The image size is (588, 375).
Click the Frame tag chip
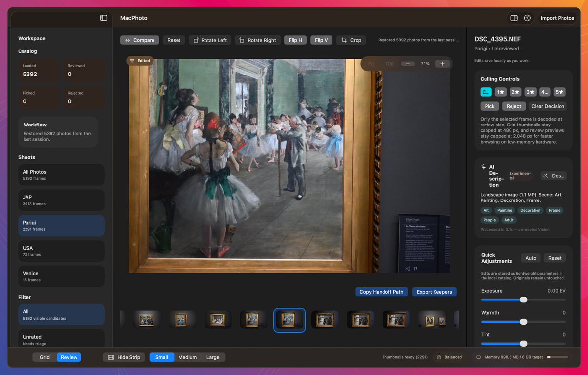tap(554, 210)
